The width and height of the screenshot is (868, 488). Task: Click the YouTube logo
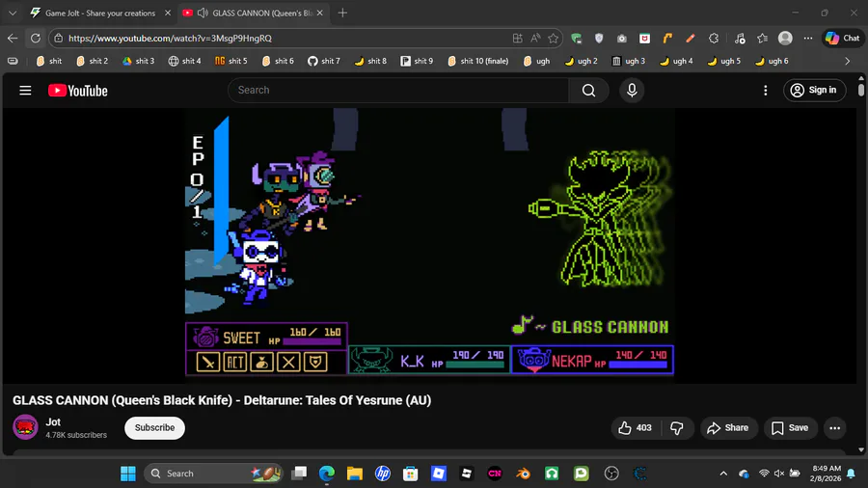77,91
